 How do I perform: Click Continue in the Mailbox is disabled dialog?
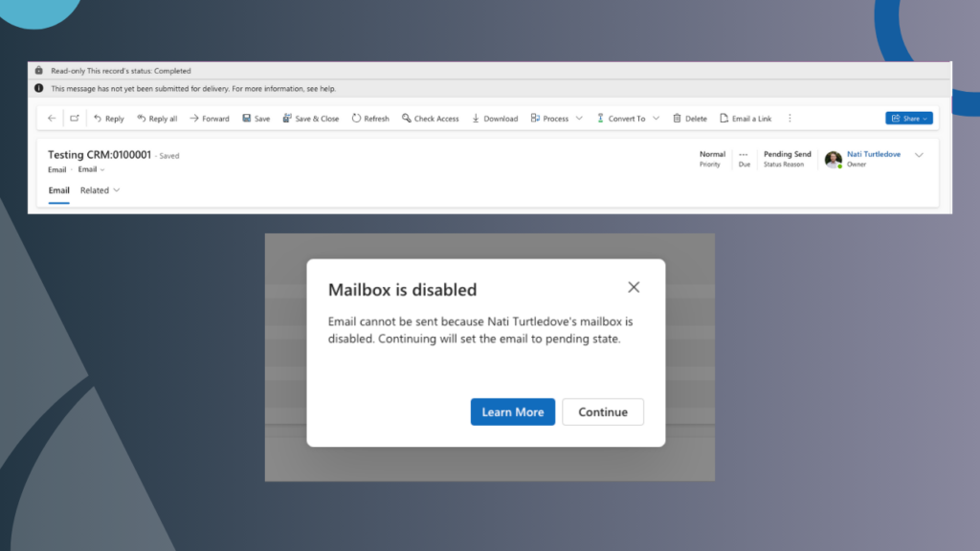tap(603, 411)
